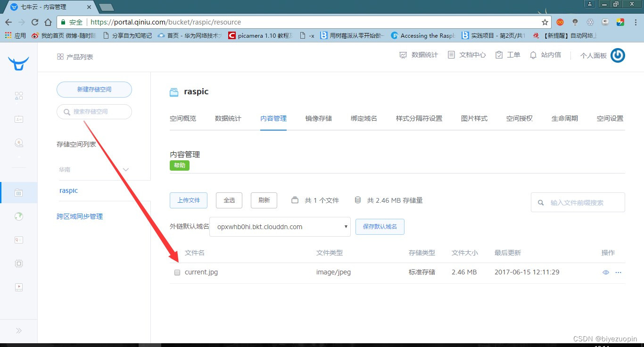Open the shapes overview icon in left sidebar
The height and width of the screenshot is (347, 644).
[x=19, y=96]
